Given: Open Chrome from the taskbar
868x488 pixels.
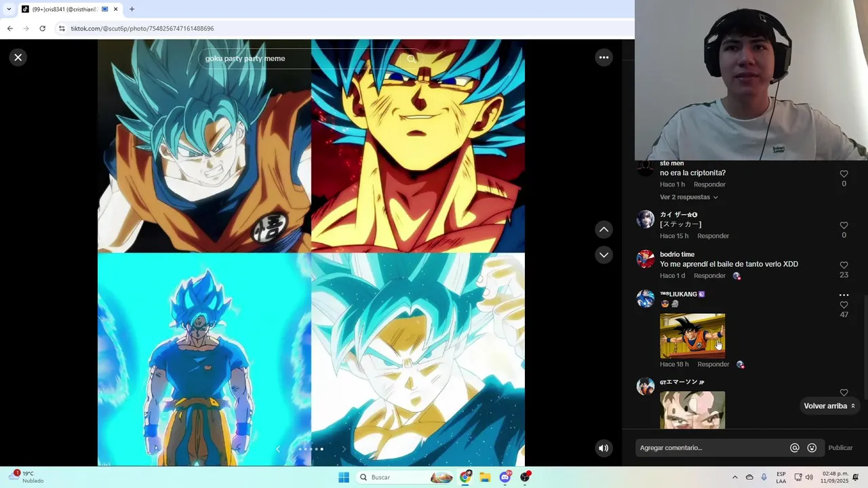Looking at the screenshot, I should pos(465,477).
